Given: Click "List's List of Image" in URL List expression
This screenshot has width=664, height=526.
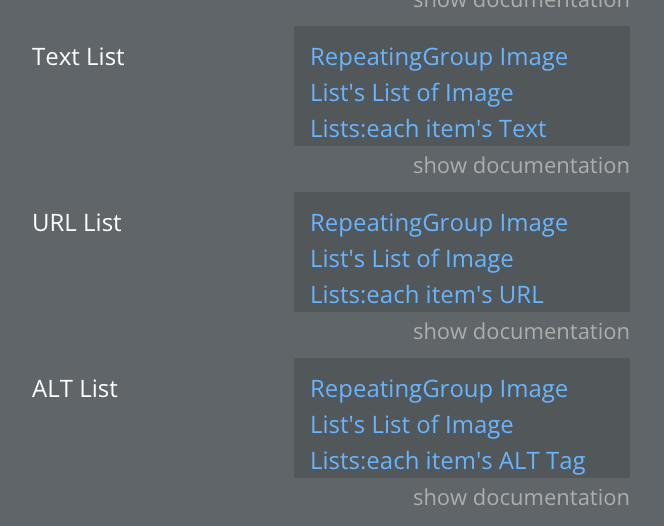Looking at the screenshot, I should click(x=412, y=259).
